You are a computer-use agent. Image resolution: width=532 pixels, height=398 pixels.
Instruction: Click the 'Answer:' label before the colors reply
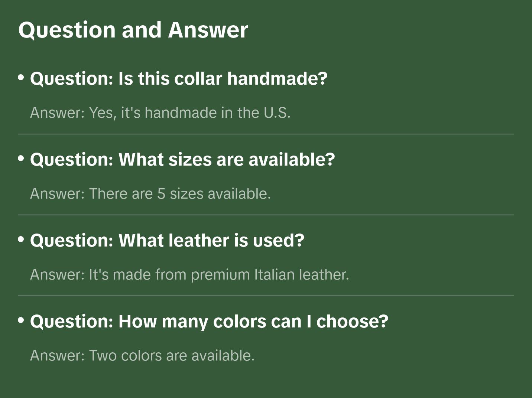tap(58, 355)
